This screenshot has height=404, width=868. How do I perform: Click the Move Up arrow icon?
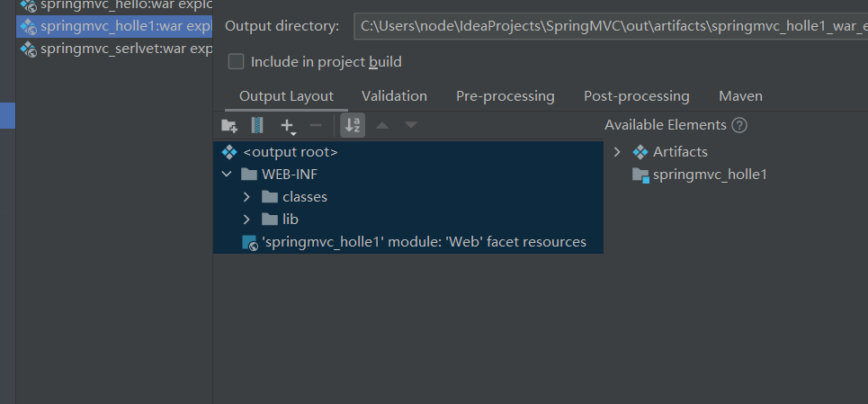[x=382, y=125]
